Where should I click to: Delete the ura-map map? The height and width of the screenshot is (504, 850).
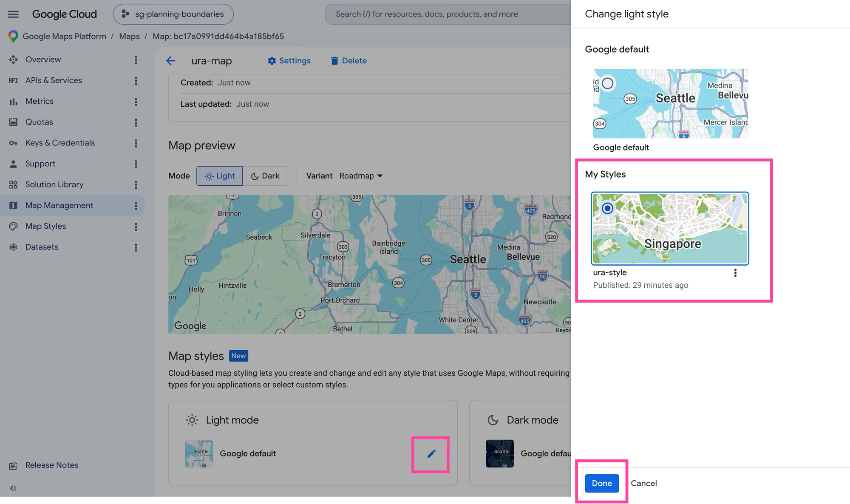348,61
